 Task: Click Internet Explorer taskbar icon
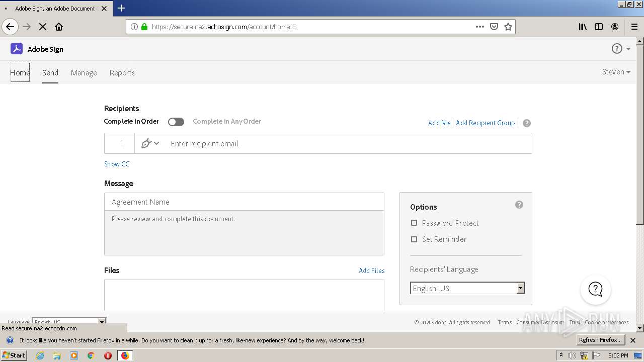(x=40, y=355)
